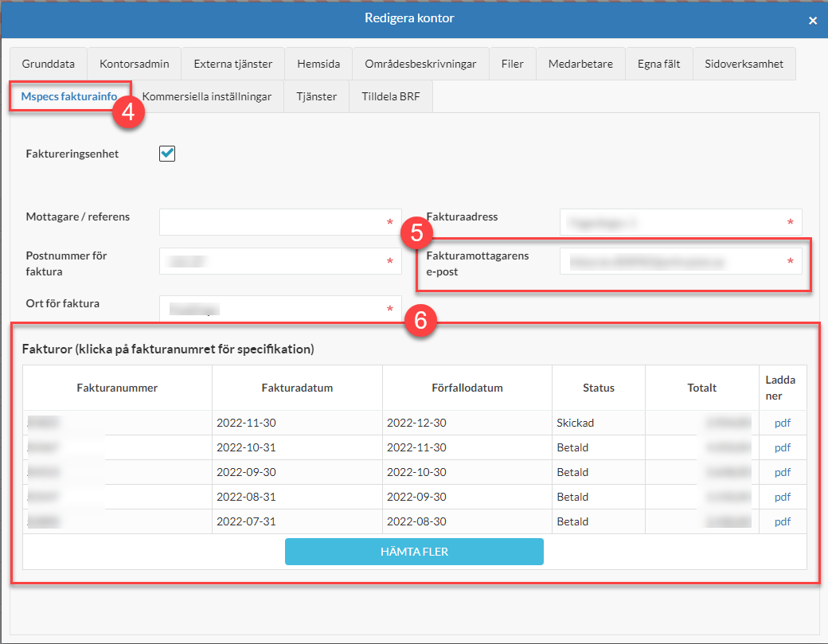Image resolution: width=828 pixels, height=644 pixels.
Task: Select the Mspecs fakturainfo tab
Action: click(x=69, y=96)
